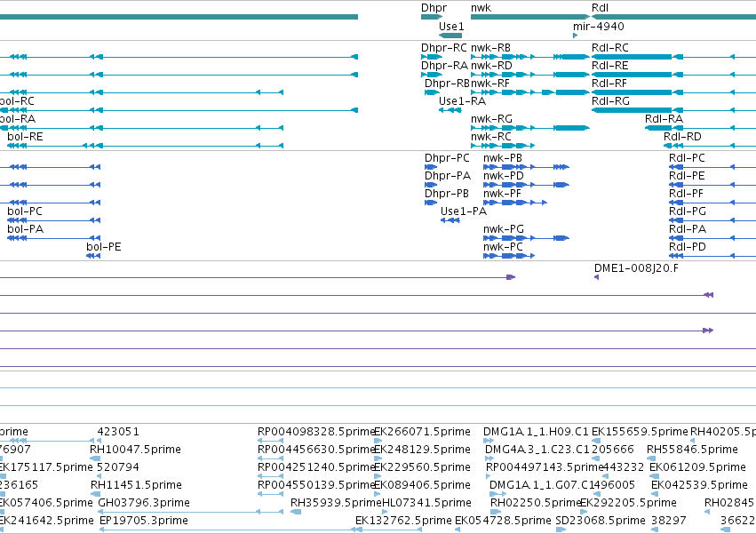Select the nwk-RD transcript
The width and height of the screenshot is (756, 534).
click(529, 75)
